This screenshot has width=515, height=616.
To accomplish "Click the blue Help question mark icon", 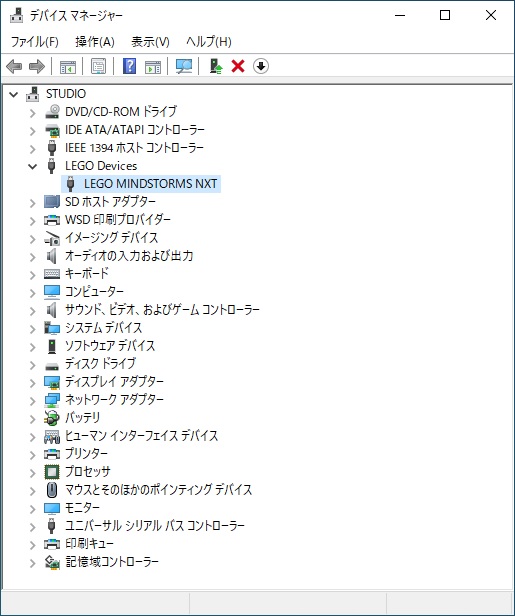I will (129, 66).
